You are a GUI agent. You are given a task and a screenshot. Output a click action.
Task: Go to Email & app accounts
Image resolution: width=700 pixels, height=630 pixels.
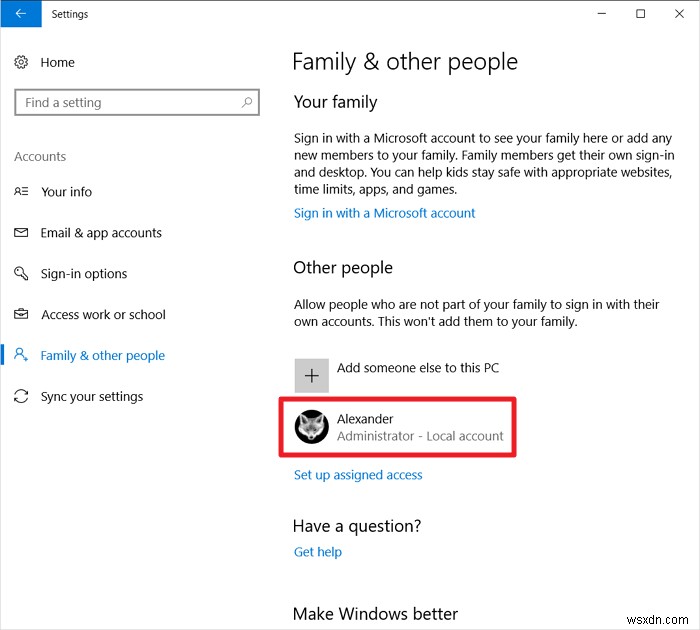(x=101, y=233)
